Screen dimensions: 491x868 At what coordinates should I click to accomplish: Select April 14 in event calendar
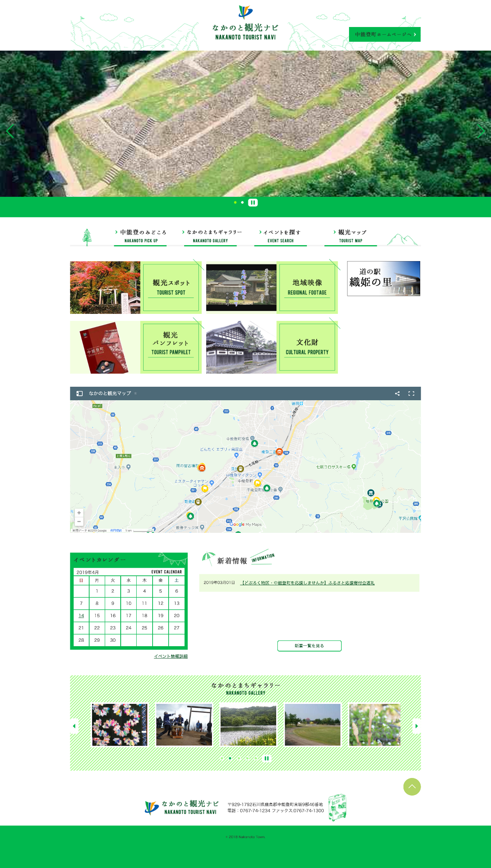[81, 615]
